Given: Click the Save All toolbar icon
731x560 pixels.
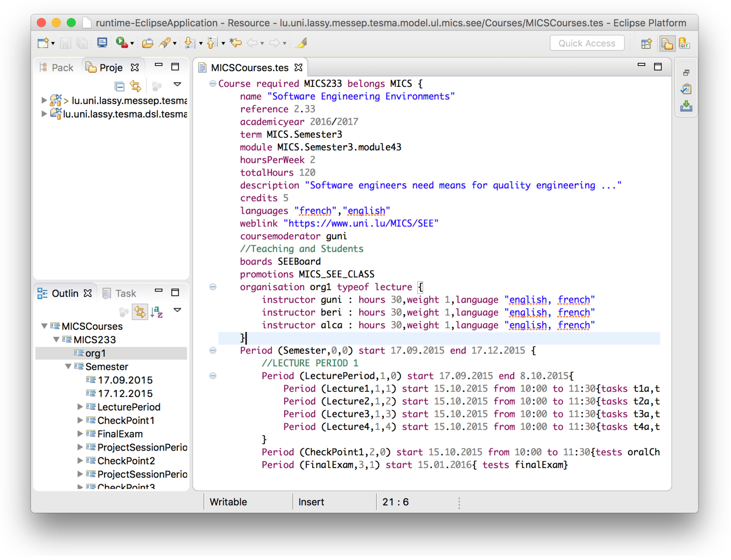Looking at the screenshot, I should 82,43.
